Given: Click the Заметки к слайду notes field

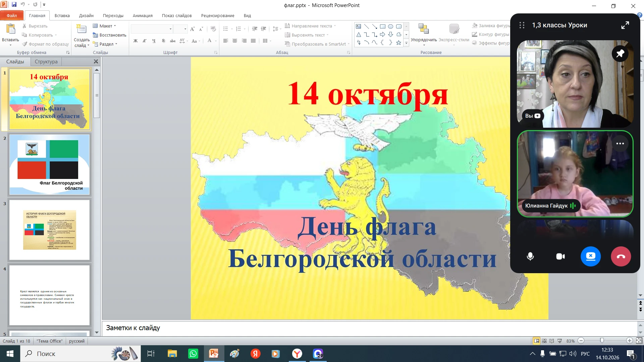Looking at the screenshot, I should [370, 328].
